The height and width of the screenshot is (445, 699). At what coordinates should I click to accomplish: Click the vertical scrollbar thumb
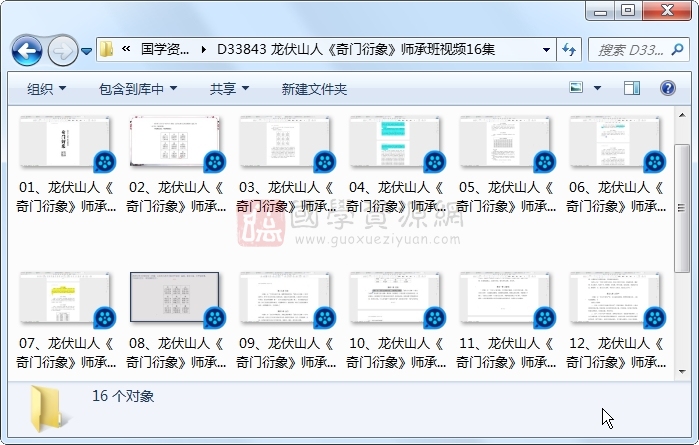pyautogui.click(x=682, y=208)
